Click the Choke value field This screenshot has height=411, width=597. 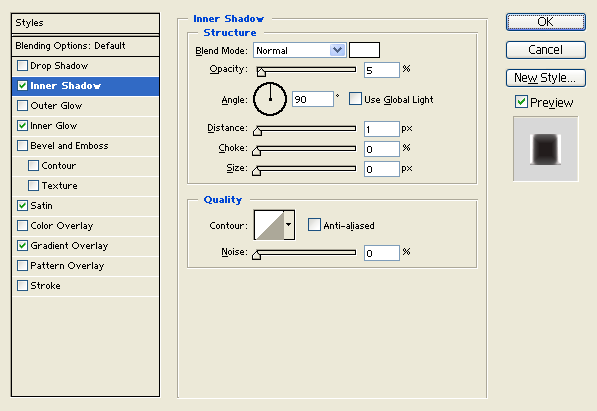(x=382, y=149)
